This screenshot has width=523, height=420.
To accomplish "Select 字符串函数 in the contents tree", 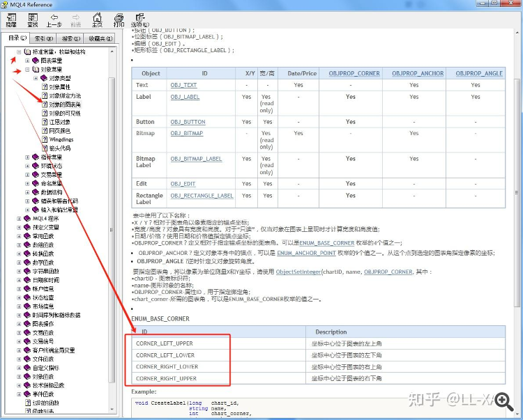I will (46, 271).
